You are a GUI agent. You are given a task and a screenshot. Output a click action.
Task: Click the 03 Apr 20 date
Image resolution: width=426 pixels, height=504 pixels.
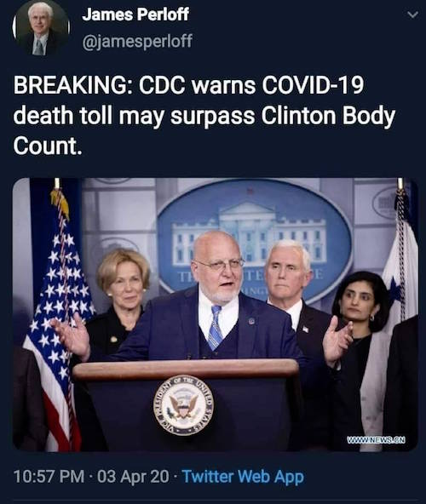coord(133,477)
